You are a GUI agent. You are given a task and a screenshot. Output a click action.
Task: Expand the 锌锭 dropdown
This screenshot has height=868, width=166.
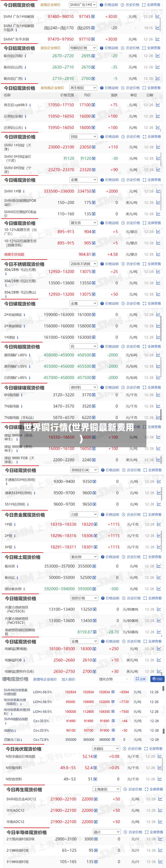(x=83, y=136)
